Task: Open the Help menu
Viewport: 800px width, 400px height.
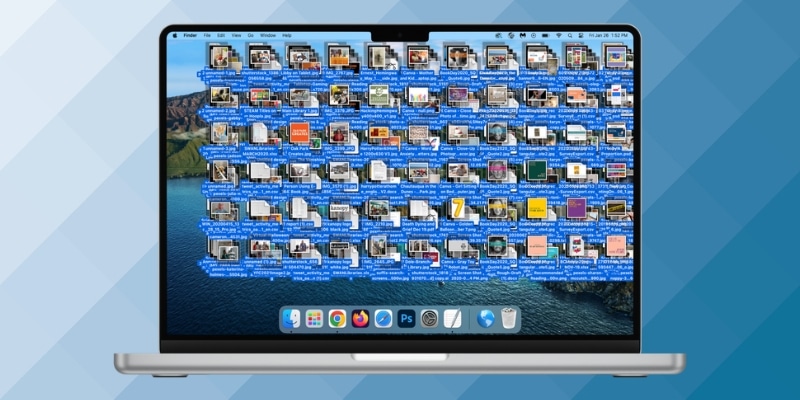Action: (x=287, y=36)
